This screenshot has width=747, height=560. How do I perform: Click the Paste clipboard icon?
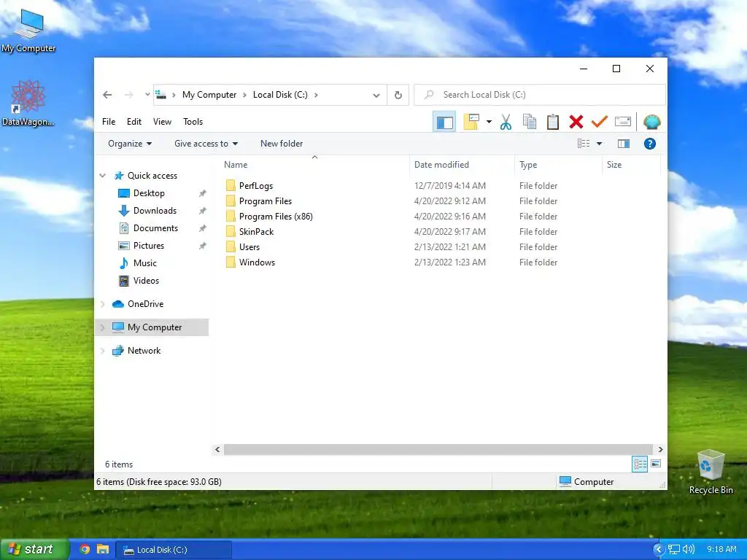553,122
